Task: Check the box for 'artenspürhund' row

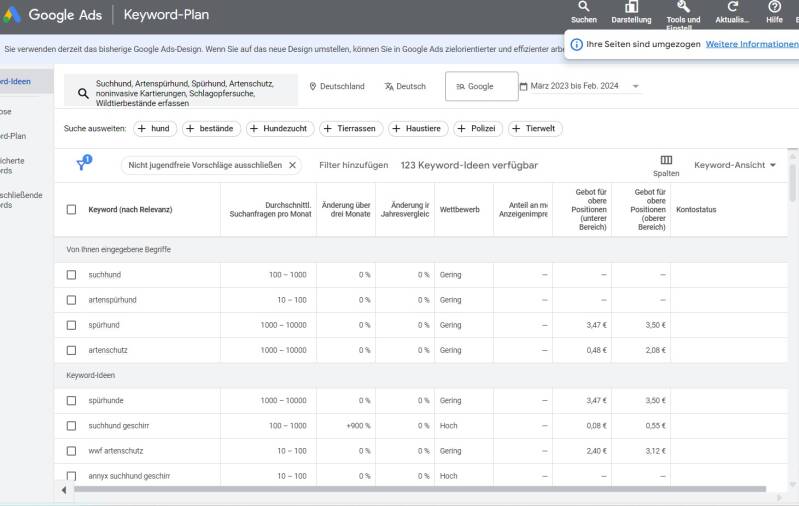Action: click(x=71, y=300)
